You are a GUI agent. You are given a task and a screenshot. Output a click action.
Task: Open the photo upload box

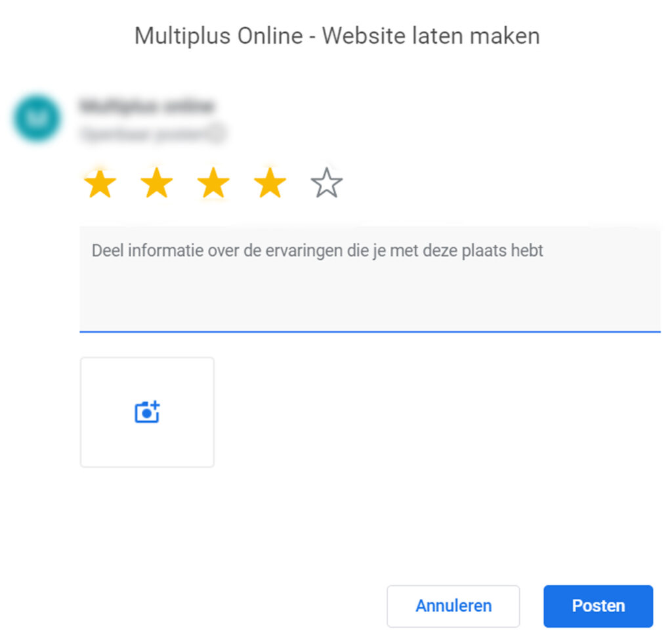tap(147, 412)
